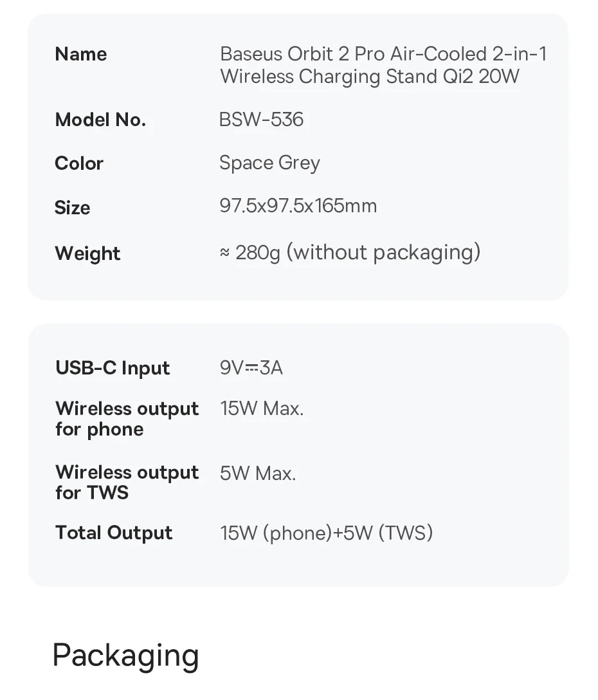
Task: Select the 9V 3A input value
Action: [251, 368]
